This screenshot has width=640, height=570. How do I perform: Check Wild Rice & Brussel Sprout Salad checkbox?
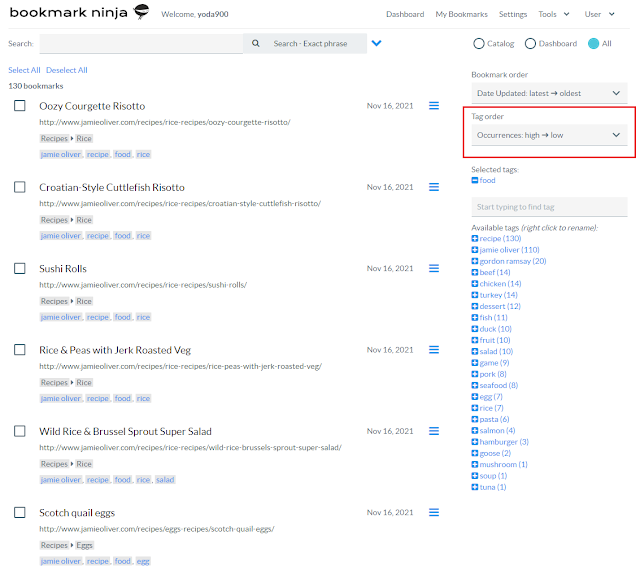(x=20, y=431)
